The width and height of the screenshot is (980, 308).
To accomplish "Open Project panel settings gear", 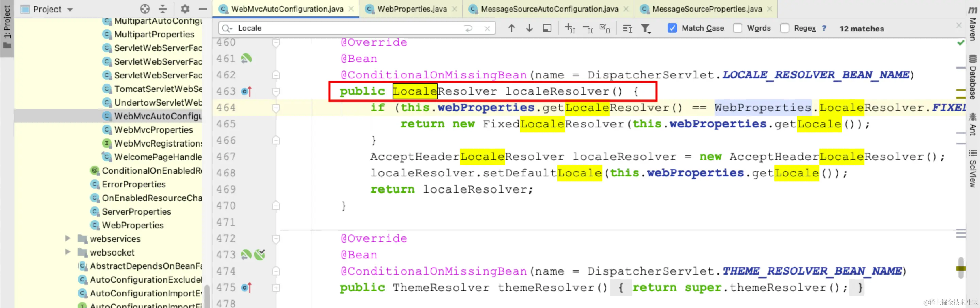I will pos(185,9).
